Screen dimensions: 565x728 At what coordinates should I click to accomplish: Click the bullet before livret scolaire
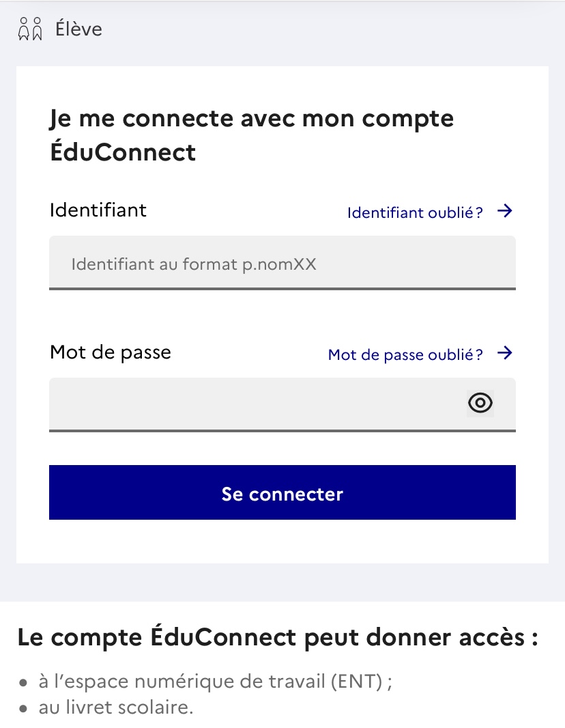click(23, 709)
